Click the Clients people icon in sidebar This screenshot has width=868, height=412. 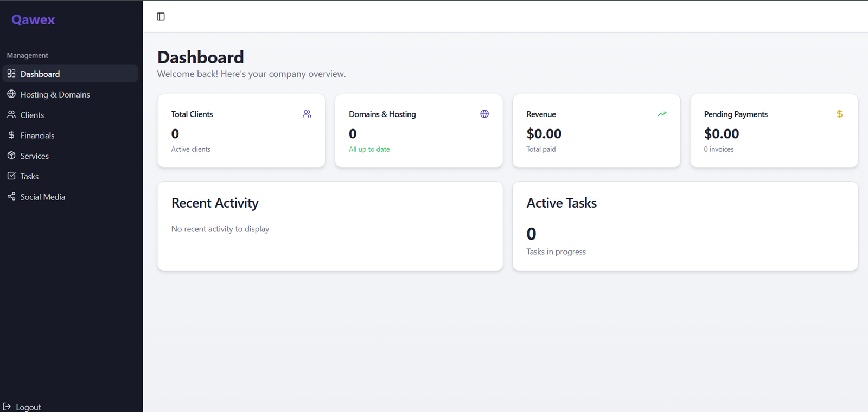coord(11,115)
